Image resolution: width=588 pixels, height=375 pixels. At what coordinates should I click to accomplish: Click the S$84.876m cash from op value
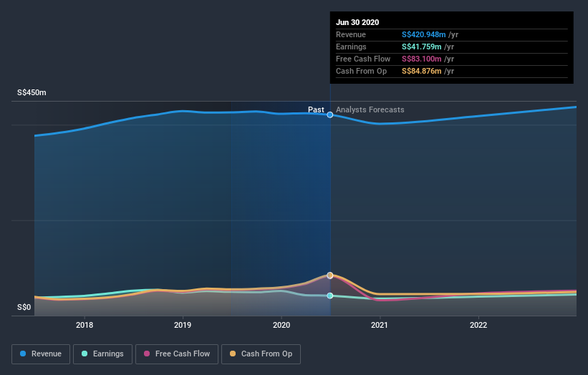tap(422, 71)
